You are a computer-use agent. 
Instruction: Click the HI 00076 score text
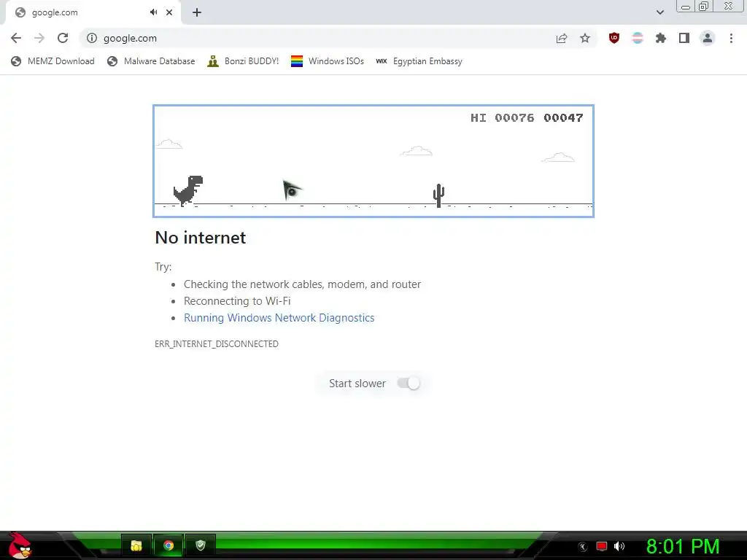tap(502, 117)
